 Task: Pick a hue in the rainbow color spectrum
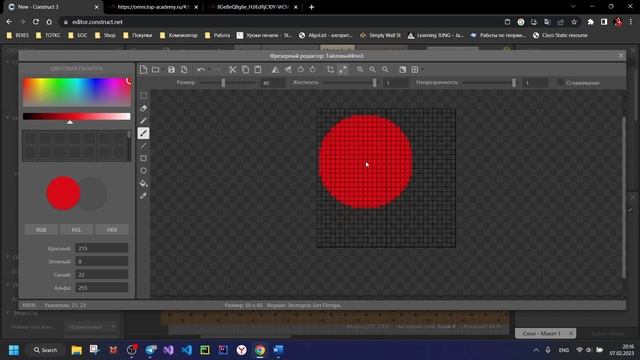(77, 92)
